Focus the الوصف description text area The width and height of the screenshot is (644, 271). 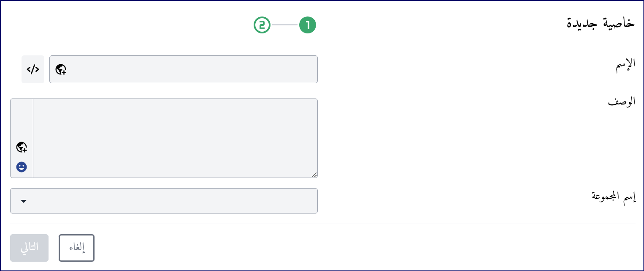coord(175,138)
